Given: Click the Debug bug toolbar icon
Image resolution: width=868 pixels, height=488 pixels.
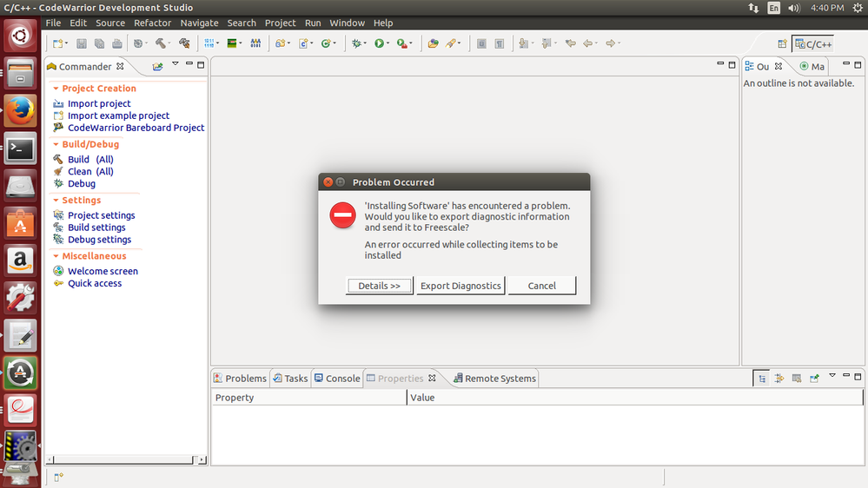Looking at the screenshot, I should click(356, 43).
